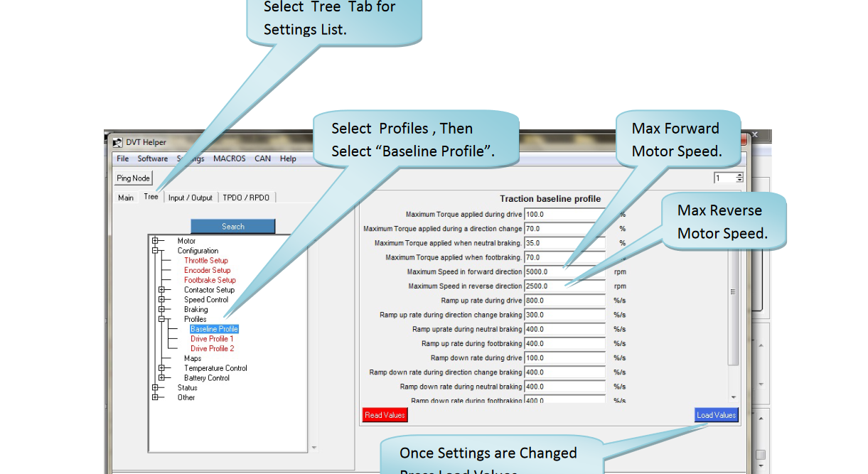
Task: Click the red Read Values button
Action: click(x=385, y=415)
